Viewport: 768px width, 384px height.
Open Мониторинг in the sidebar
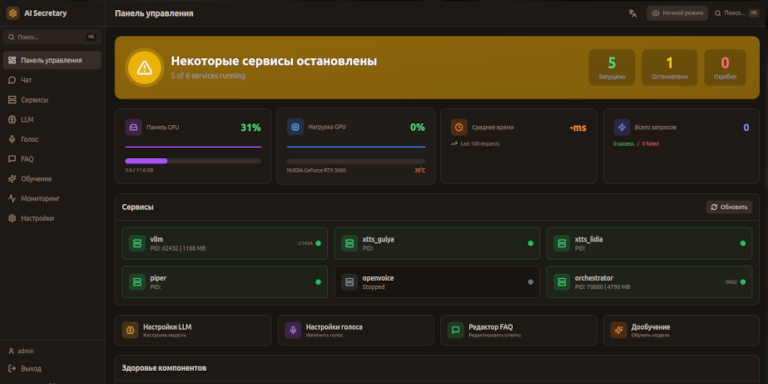point(52,198)
